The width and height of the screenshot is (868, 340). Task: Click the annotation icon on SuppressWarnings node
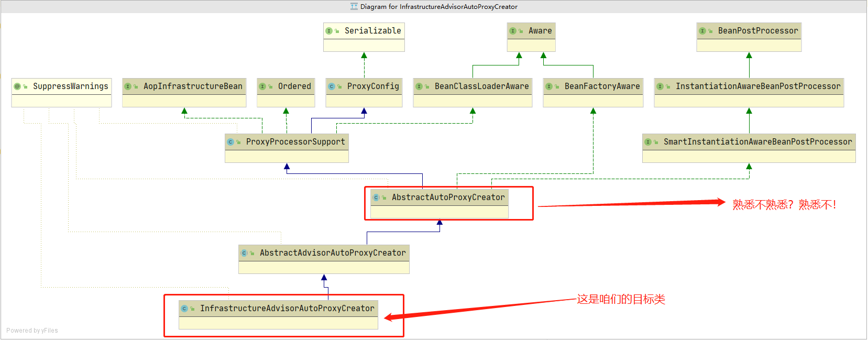(x=17, y=86)
